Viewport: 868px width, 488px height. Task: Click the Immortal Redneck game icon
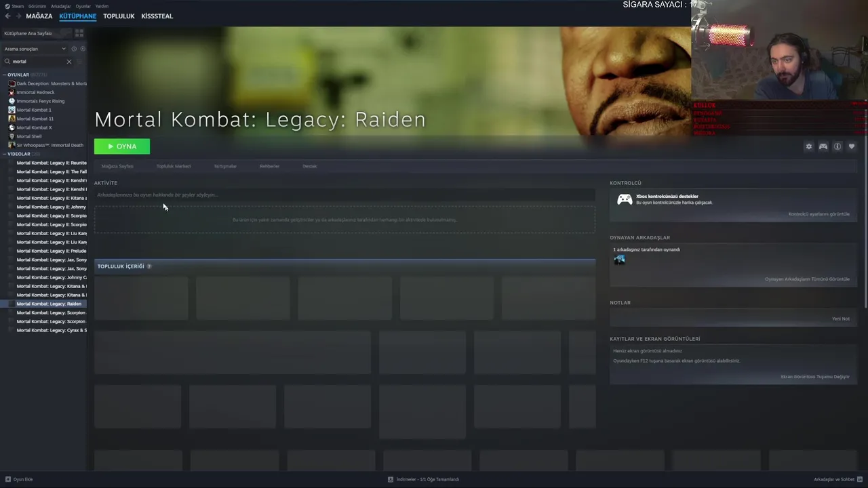pos(12,92)
